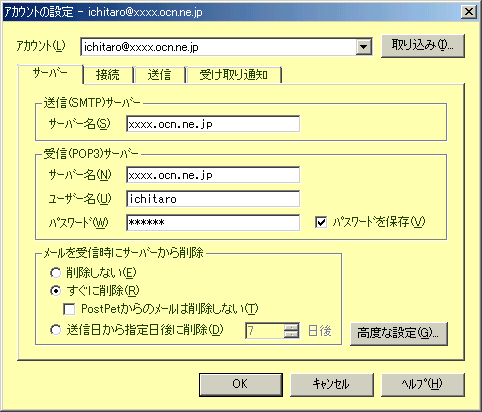Switch to the 送信 tab
Viewport: 482px width, 412px height.
point(159,75)
